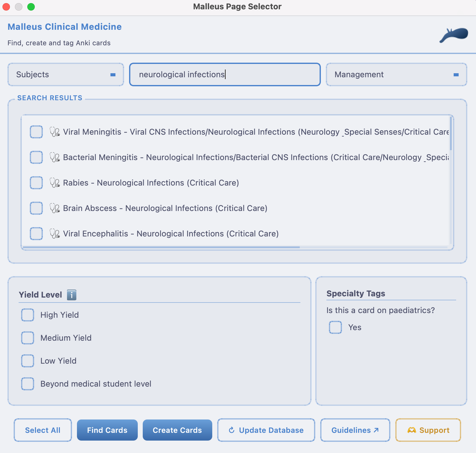The image size is (476, 453).
Task: Click into the neurological infections search field
Action: [225, 74]
